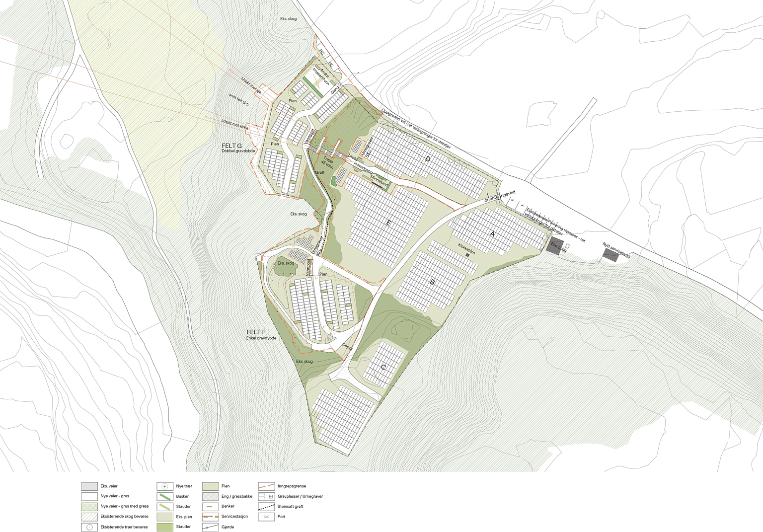Click the gray stippled circle legend icon
The width and height of the screenshot is (763, 532).
pyautogui.click(x=90, y=527)
